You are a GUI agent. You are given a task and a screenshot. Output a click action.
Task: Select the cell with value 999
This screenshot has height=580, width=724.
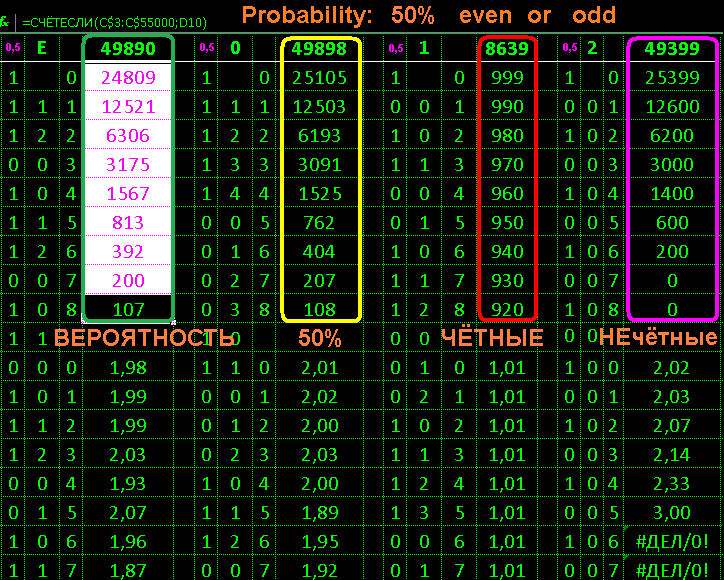pyautogui.click(x=508, y=77)
